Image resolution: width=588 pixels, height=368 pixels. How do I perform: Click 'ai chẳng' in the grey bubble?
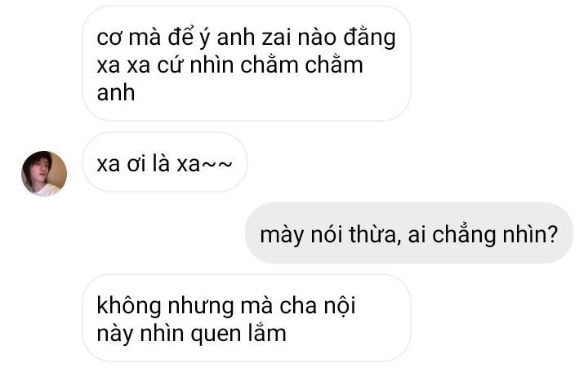(452, 235)
